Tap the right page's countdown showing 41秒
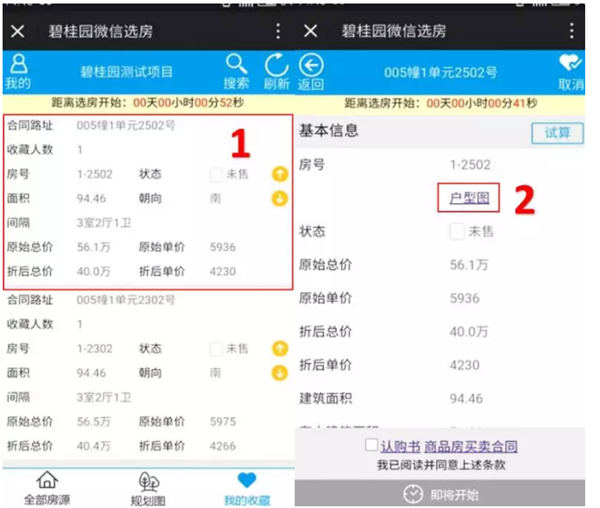This screenshot has width=600, height=508. click(441, 103)
